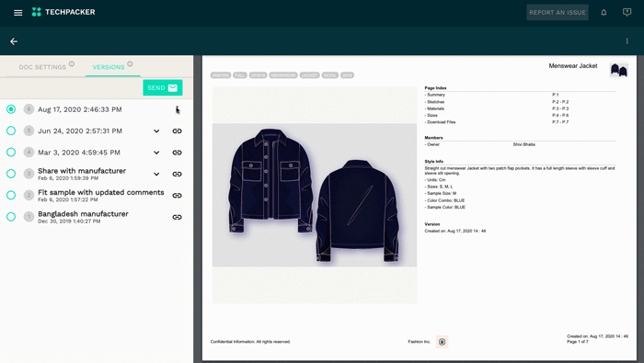The image size is (644, 363).
Task: Switch to the Versions tab
Action: coord(109,67)
